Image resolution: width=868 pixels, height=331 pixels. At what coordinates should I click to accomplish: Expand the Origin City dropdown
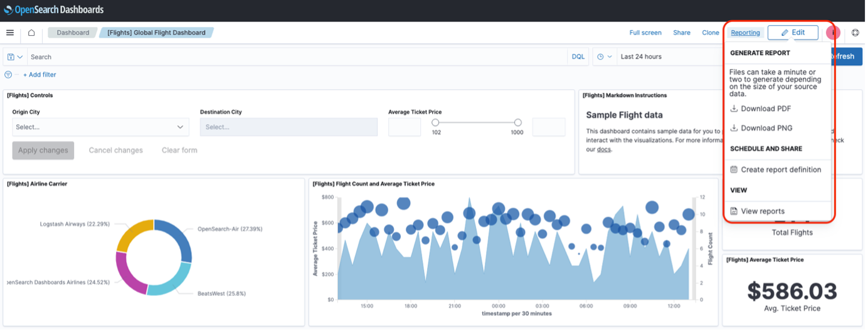click(100, 127)
